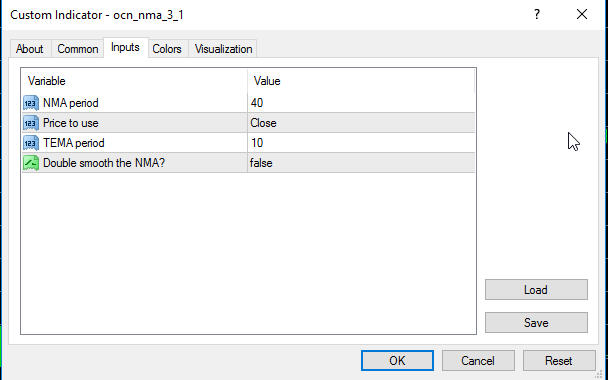Open the Visualization tab
This screenshot has height=380, width=608.
click(223, 49)
